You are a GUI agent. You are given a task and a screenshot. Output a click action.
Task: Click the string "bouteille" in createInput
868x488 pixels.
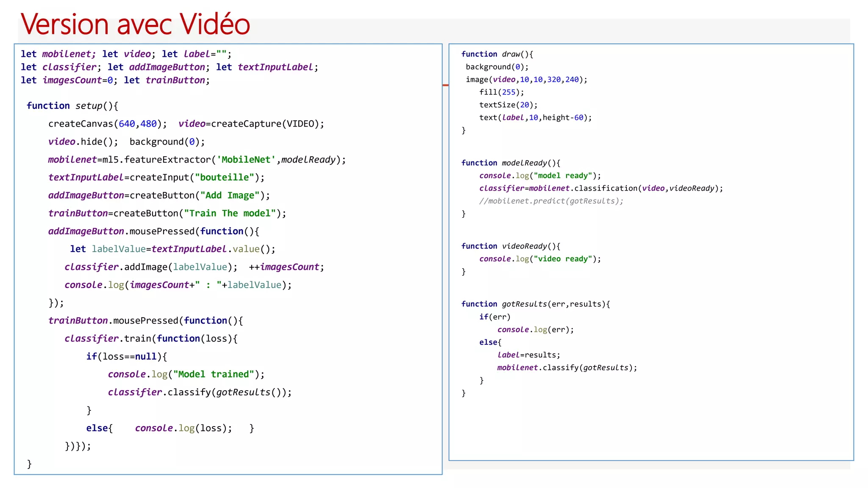(224, 177)
